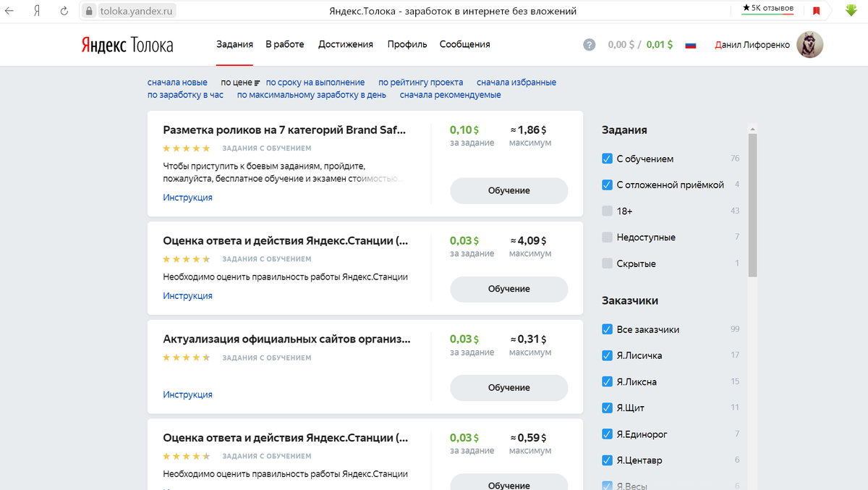
Task: Sort by по сроку на выполнение
Action: 315,83
